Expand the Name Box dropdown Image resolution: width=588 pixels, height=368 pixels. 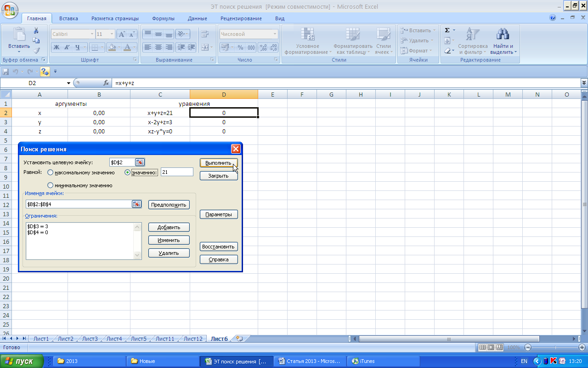[x=69, y=83]
